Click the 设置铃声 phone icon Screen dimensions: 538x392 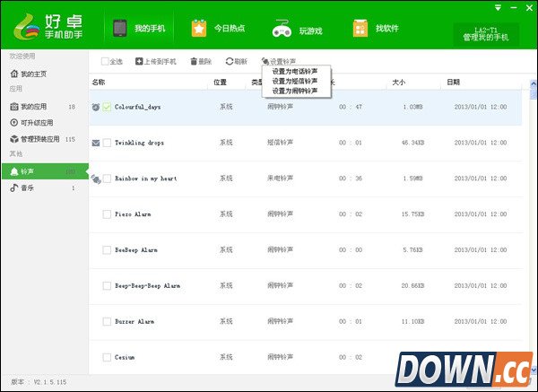(265, 61)
